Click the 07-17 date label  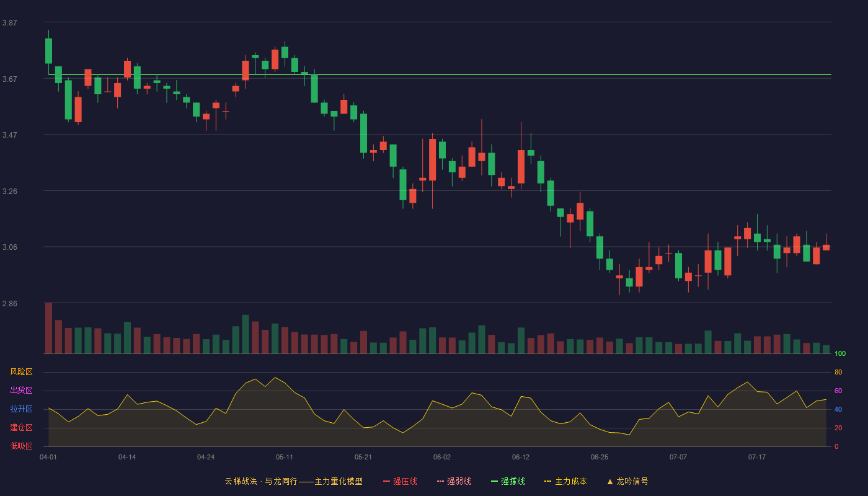757,457
